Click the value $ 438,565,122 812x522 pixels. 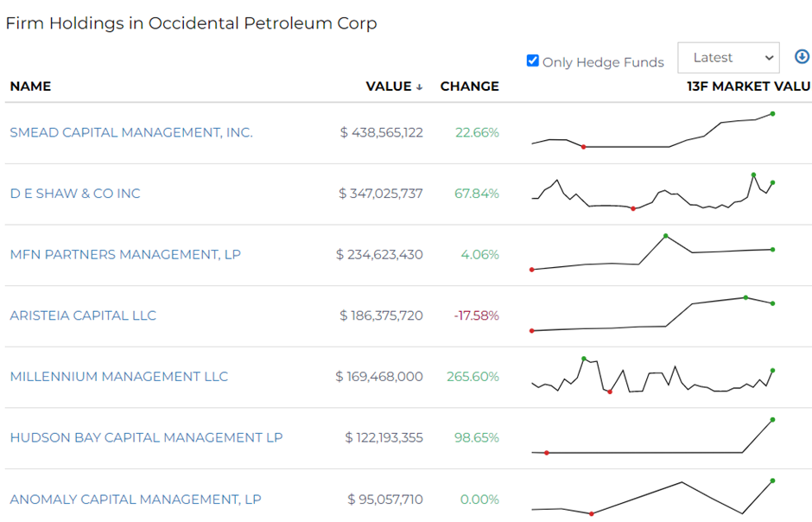coord(381,132)
